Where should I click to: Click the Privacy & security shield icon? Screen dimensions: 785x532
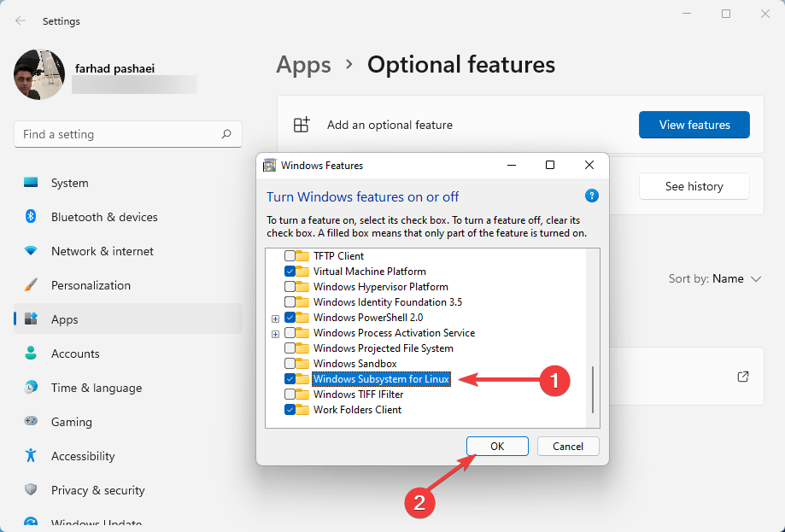(32, 490)
